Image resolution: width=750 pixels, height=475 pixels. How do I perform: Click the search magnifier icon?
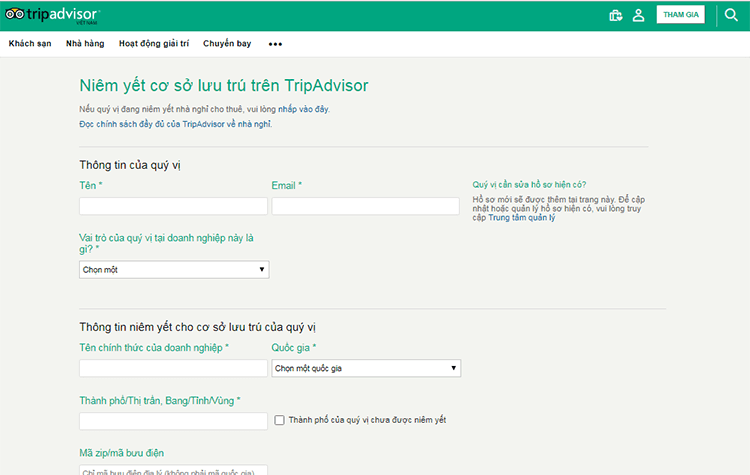click(x=731, y=15)
